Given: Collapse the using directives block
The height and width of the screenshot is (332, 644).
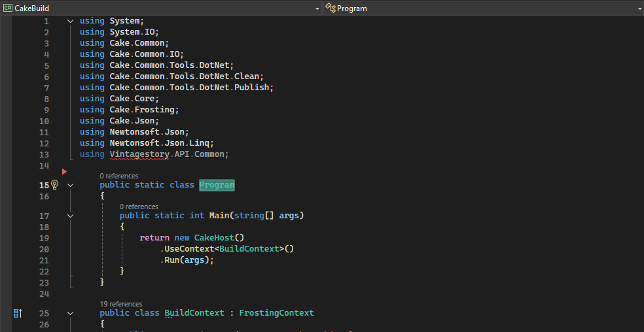Looking at the screenshot, I should pyautogui.click(x=70, y=21).
